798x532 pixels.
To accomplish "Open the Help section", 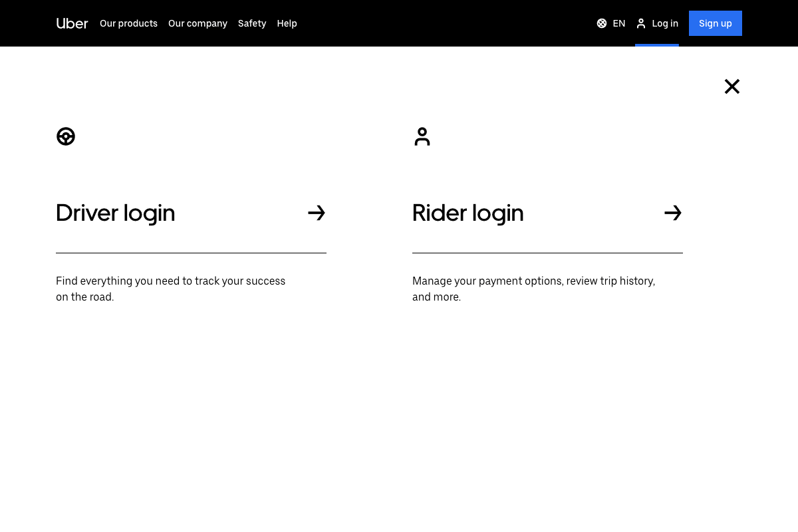I will 287,23.
